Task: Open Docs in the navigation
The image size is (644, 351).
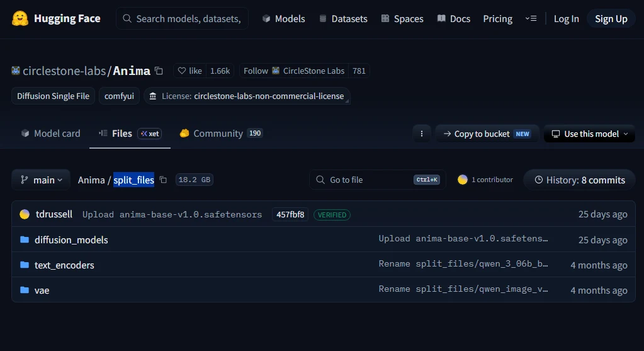Action: (453, 18)
